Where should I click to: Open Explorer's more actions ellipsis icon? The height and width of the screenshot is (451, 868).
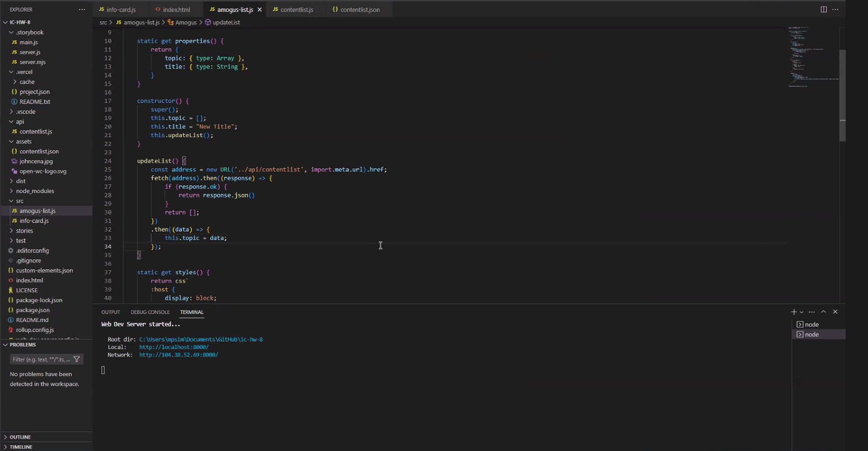click(x=82, y=9)
